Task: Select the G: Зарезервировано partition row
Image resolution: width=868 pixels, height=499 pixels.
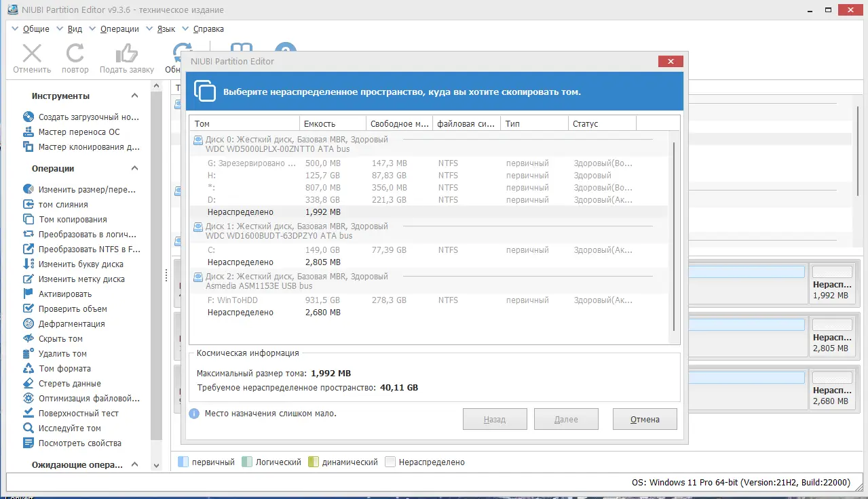Action: pos(428,163)
